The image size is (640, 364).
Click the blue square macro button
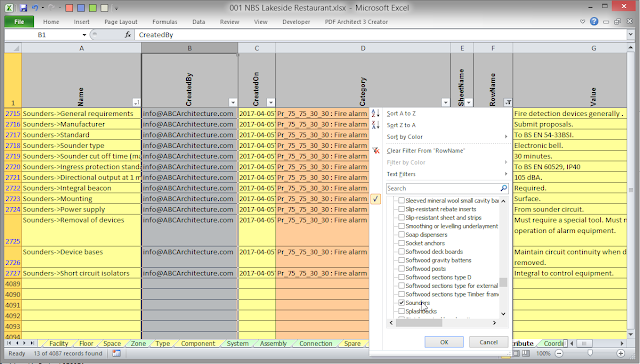(x=81, y=8)
